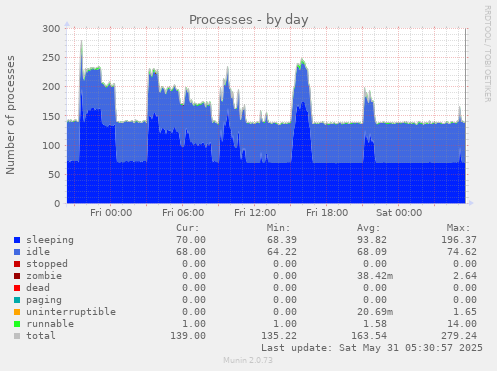
Task: Click the 'Max:' column header
Action: pos(459,228)
